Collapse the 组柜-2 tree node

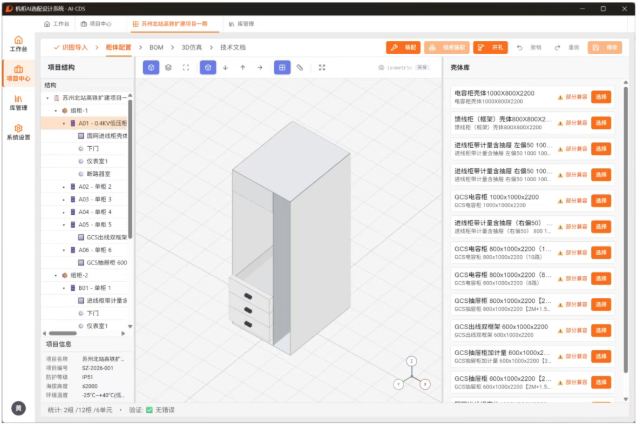(56, 275)
